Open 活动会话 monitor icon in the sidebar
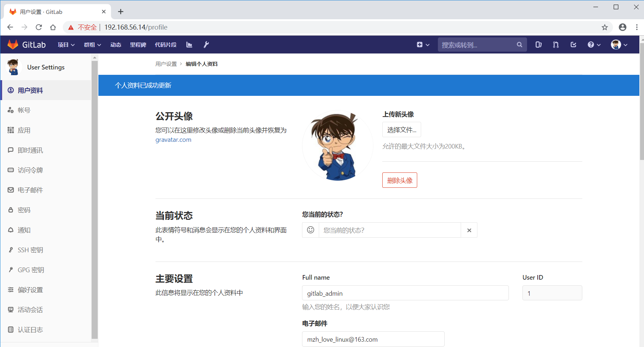Viewport: 644px width, 347px height. 11,310
